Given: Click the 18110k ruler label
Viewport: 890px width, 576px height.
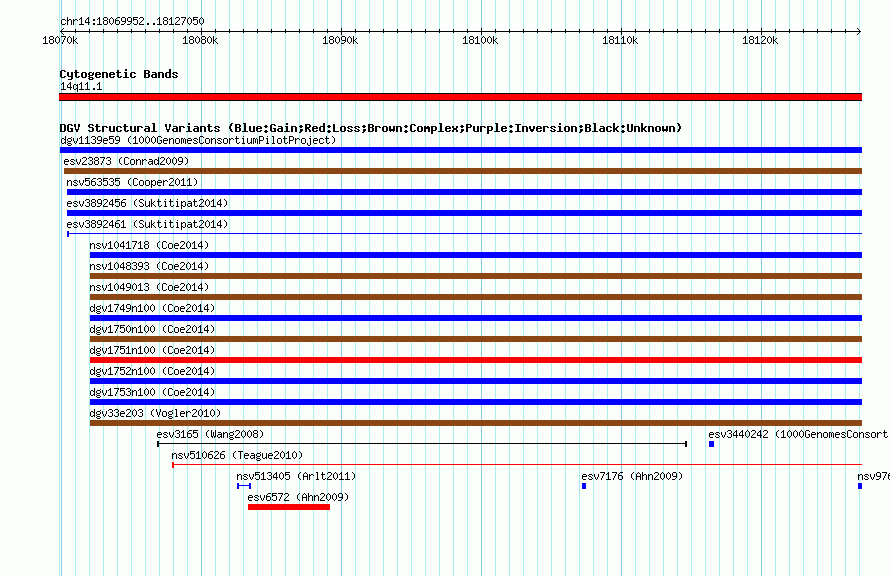Looking at the screenshot, I should point(620,40).
